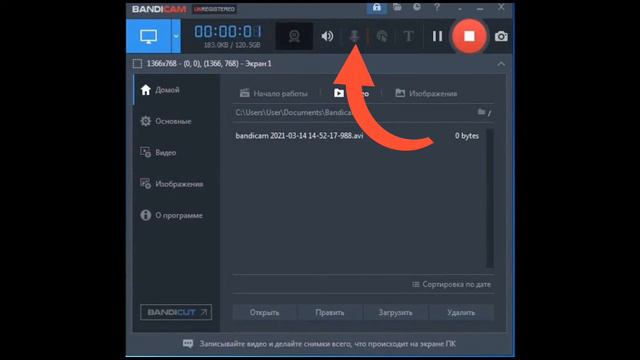Click the UNREGISTERED badge
The width and height of the screenshot is (640, 360).
coord(214,9)
